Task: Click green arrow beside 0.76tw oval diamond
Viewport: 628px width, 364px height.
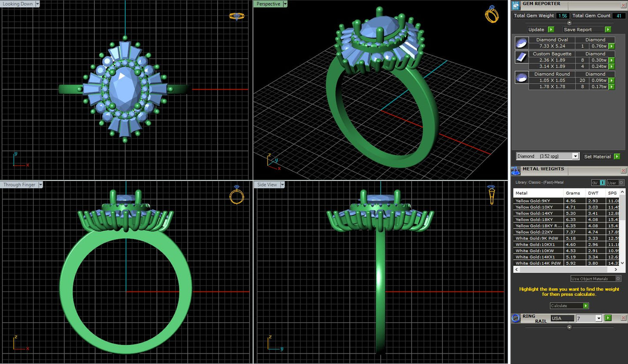Action: click(x=611, y=46)
